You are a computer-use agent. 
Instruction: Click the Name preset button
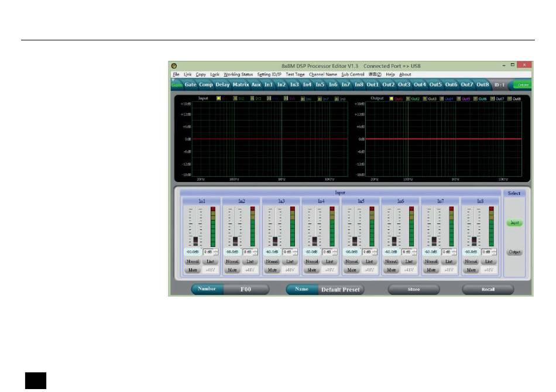click(x=302, y=289)
